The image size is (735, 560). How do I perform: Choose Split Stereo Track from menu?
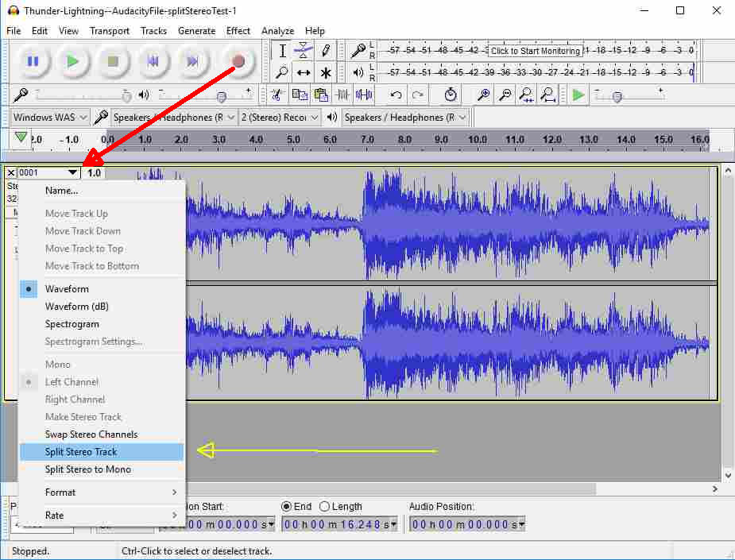(x=81, y=452)
